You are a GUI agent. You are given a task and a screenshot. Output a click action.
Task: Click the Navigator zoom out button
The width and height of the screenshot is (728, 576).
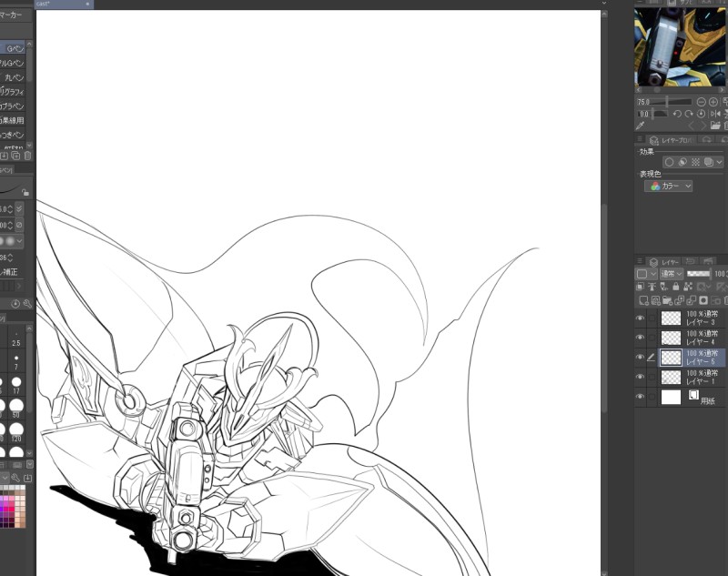pos(701,102)
